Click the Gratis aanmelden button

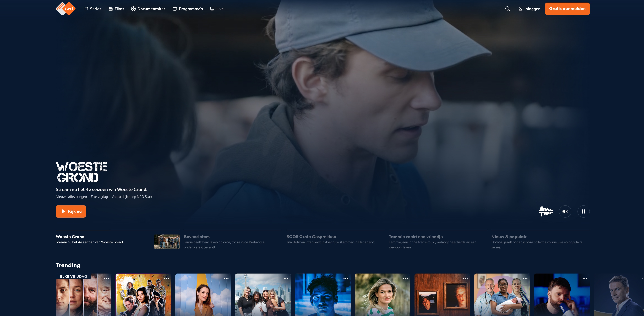(x=567, y=9)
